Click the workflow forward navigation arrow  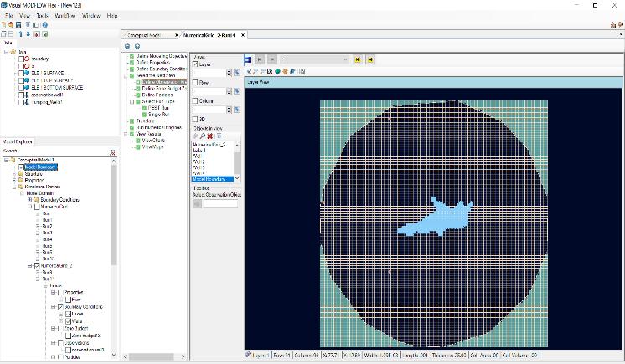[x=137, y=46]
